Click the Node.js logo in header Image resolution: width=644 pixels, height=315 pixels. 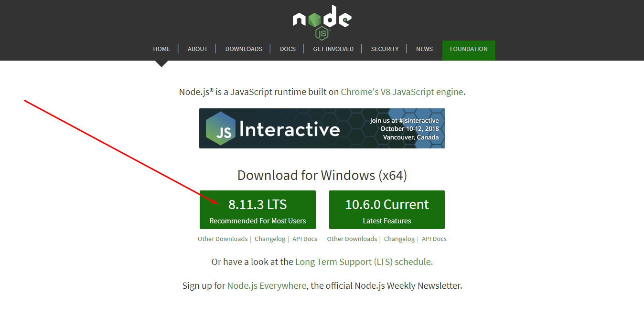click(322, 22)
